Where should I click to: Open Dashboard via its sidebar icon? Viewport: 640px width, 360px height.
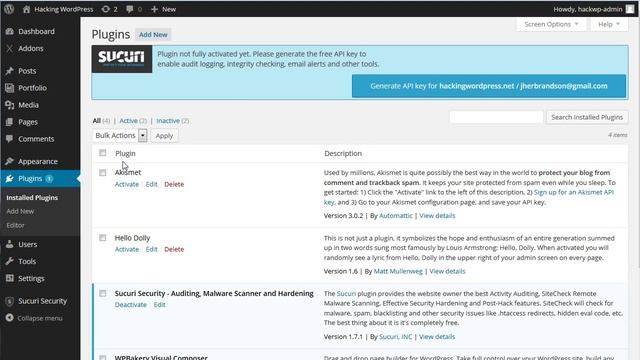pyautogui.click(x=9, y=31)
